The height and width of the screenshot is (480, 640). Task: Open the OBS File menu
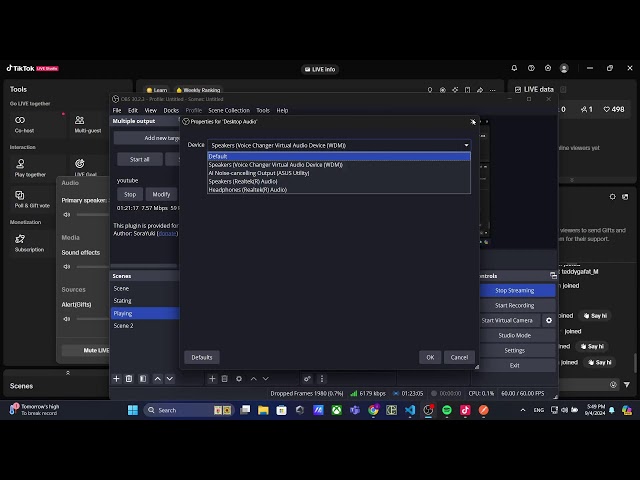[x=117, y=110]
